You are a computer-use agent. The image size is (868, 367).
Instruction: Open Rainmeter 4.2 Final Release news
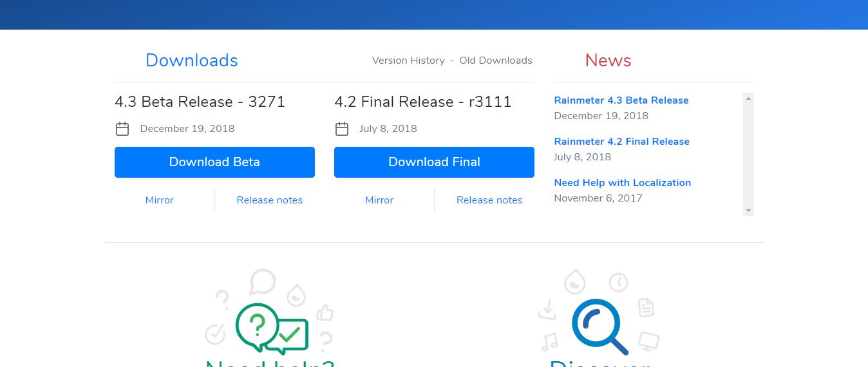[x=622, y=142]
